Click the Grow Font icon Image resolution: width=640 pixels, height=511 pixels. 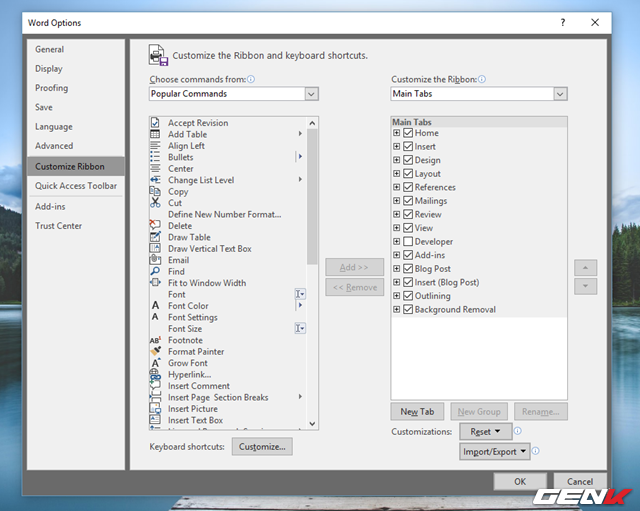click(x=155, y=362)
